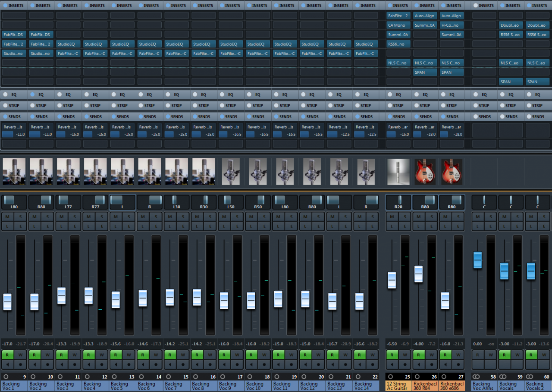Image resolution: width=552 pixels, height=392 pixels.
Task: Enable Listen on Rickenbacker 360 R84 channel
Action: 419,226
